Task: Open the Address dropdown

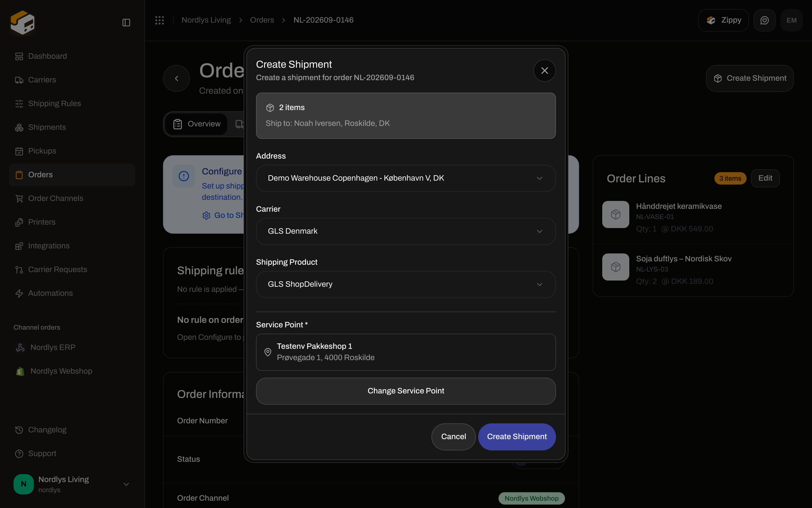Action: point(406,178)
